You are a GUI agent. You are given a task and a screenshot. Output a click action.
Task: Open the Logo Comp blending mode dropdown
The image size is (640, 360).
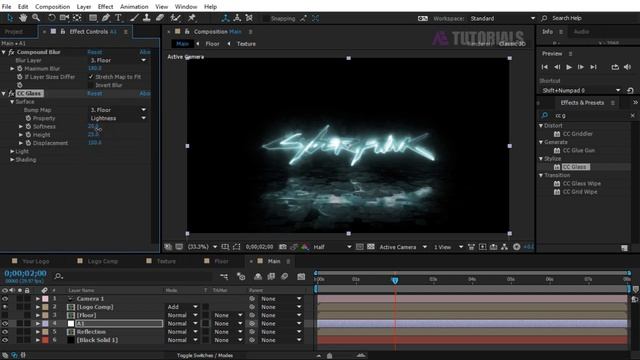pos(182,307)
